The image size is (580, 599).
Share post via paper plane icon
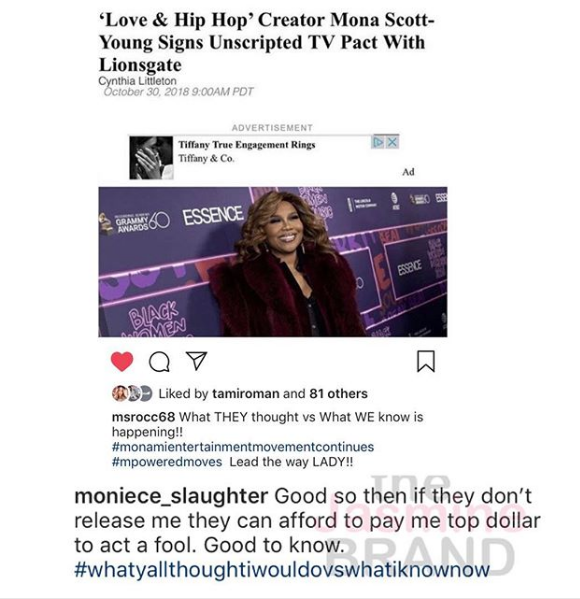click(x=196, y=361)
